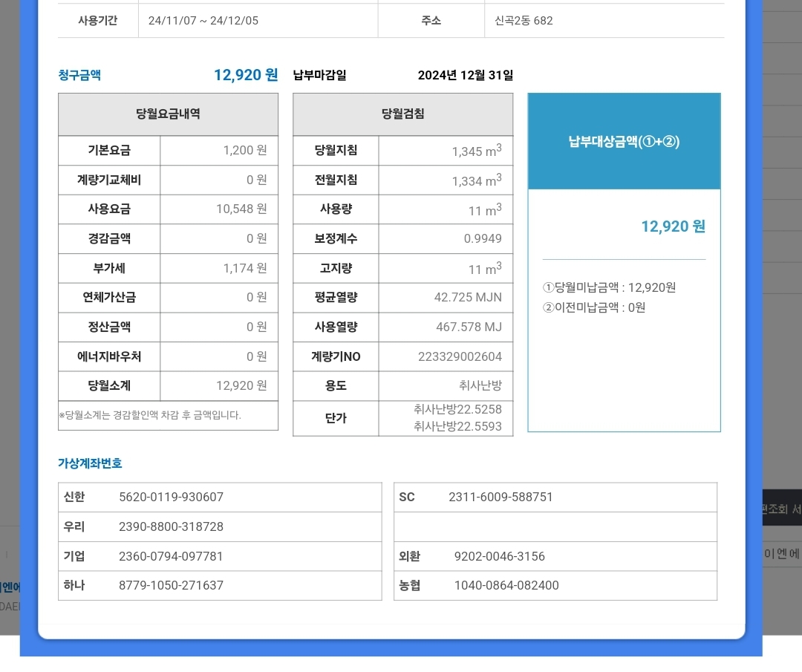Select the Woori account number 2390-8800-318728

pos(171,527)
